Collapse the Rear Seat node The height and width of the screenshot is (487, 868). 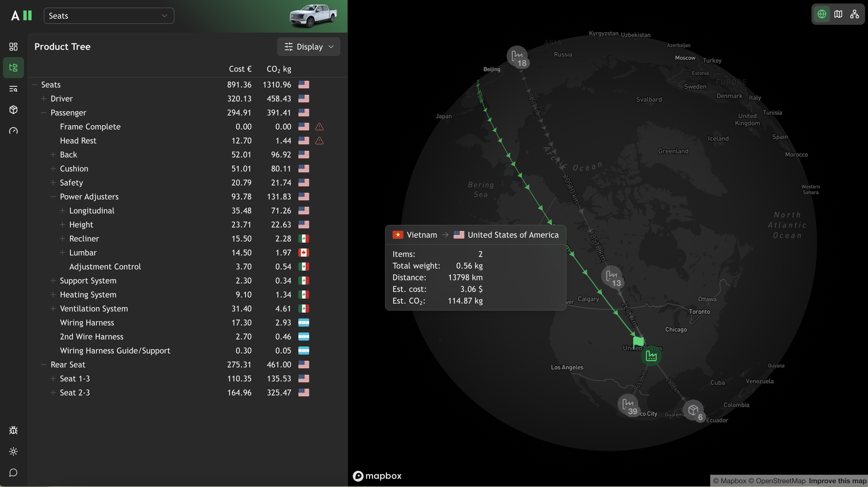(44, 365)
